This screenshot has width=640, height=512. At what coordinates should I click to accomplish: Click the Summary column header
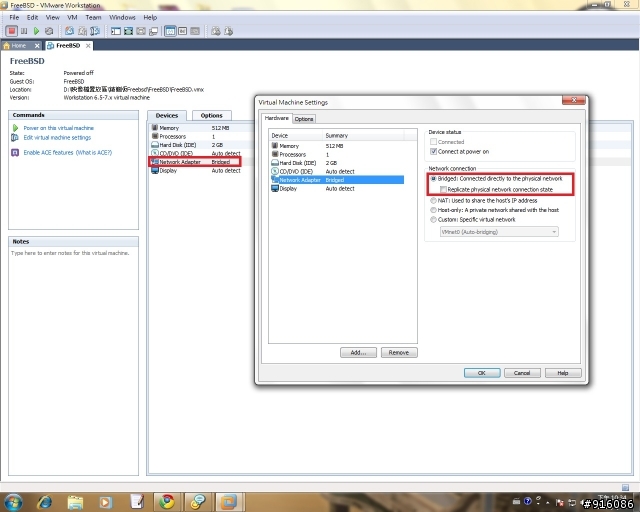[363, 136]
